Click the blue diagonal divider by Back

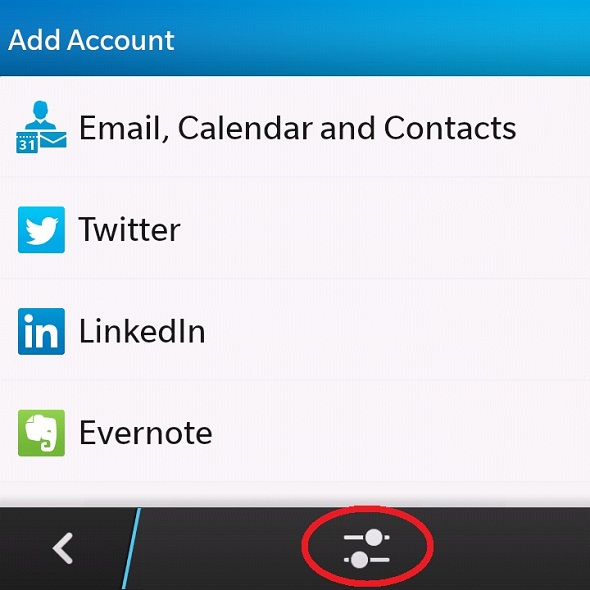pyautogui.click(x=131, y=548)
